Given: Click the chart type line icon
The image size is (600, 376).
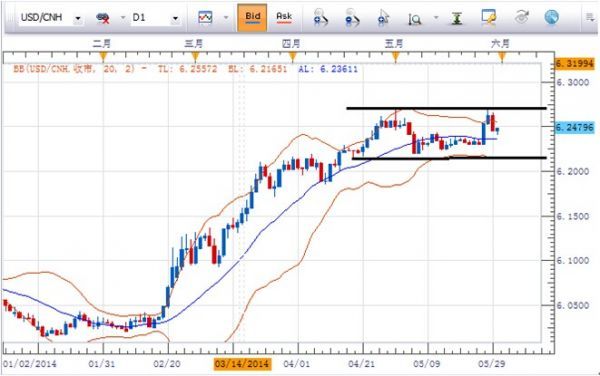Looking at the screenshot, I should [205, 17].
